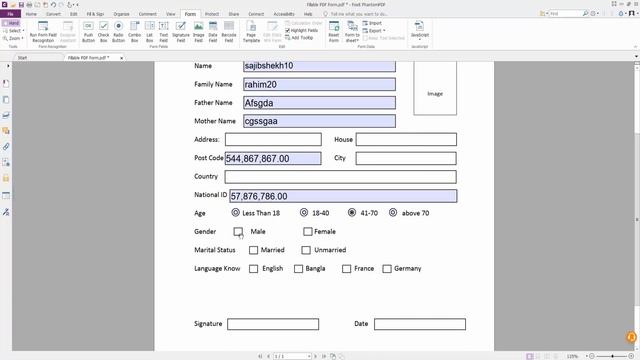
Task: Add a List Box field
Action: coord(149,31)
